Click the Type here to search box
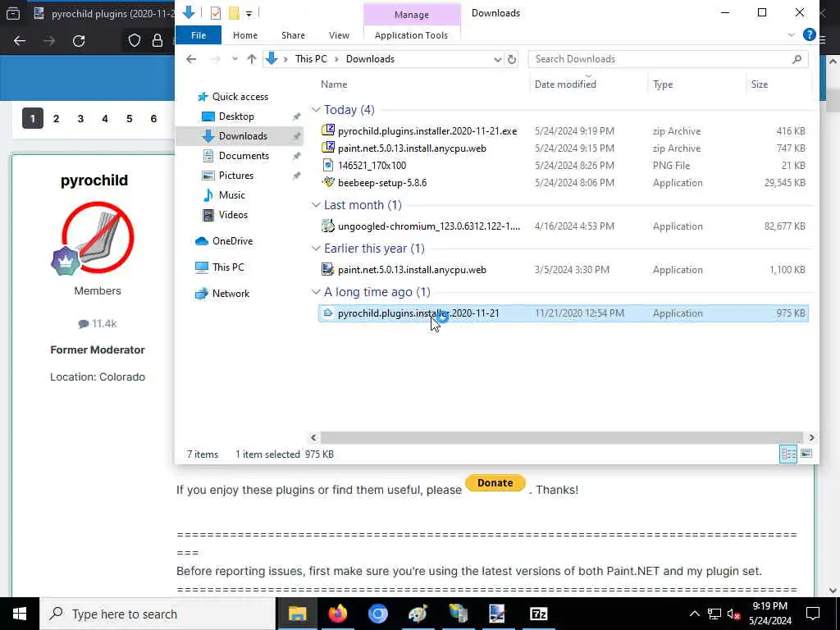The image size is (840, 630). (157, 614)
